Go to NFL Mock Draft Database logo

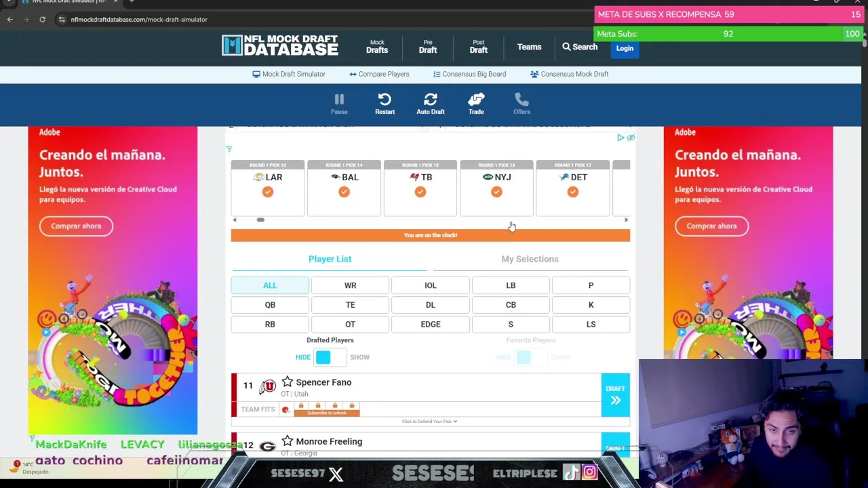pyautogui.click(x=280, y=45)
